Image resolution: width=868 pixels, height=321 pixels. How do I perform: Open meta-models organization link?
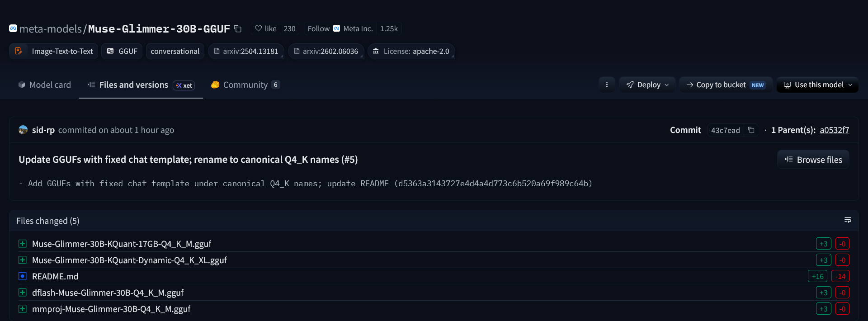point(51,29)
